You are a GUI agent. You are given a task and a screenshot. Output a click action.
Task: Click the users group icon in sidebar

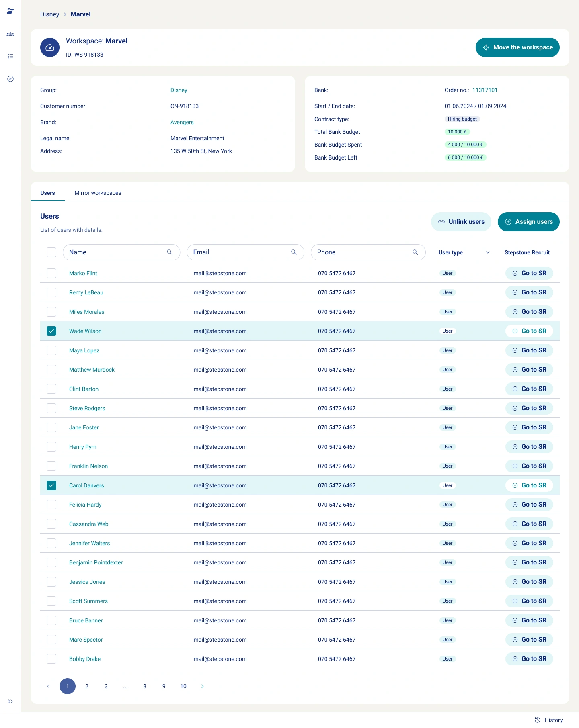[10, 34]
